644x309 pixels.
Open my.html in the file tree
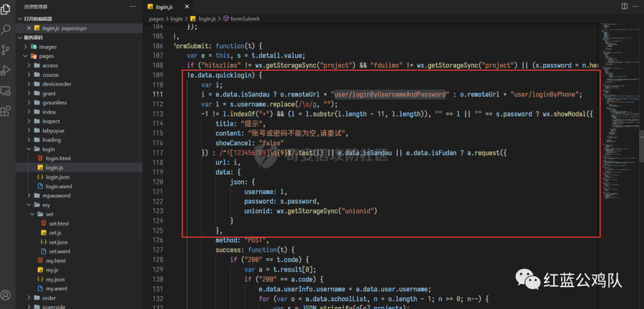click(x=55, y=261)
